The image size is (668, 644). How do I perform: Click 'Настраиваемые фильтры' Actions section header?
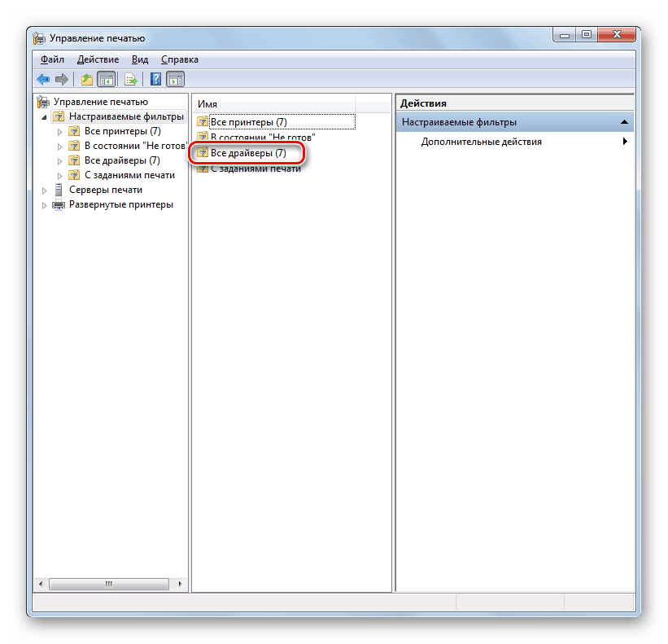pos(515,122)
